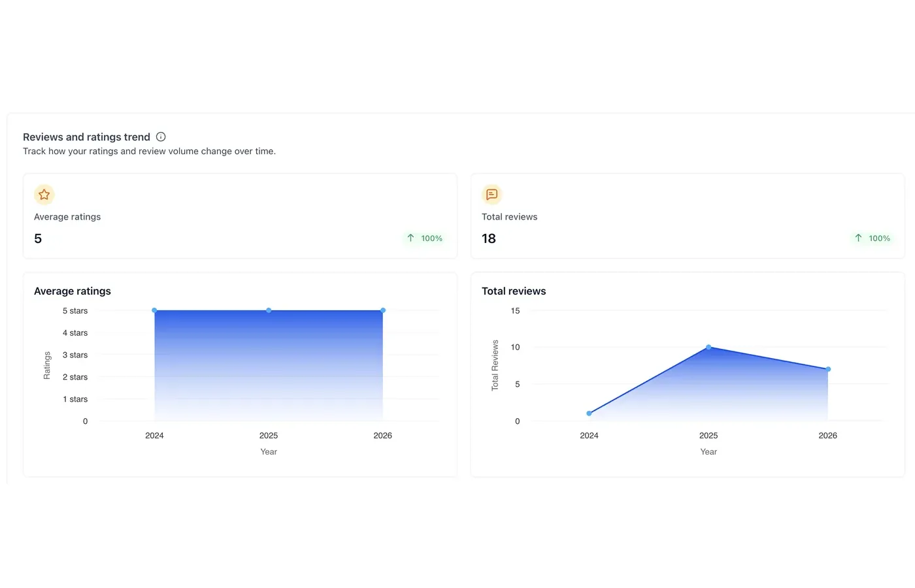Click the 100% label in Total reviews card
Viewport: 915px width, 588px height.
click(x=879, y=238)
